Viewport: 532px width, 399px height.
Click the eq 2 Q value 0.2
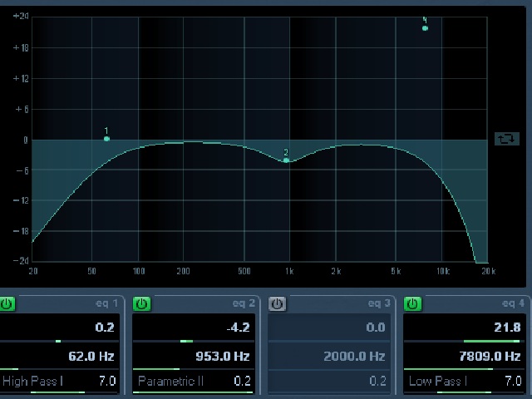tap(242, 381)
